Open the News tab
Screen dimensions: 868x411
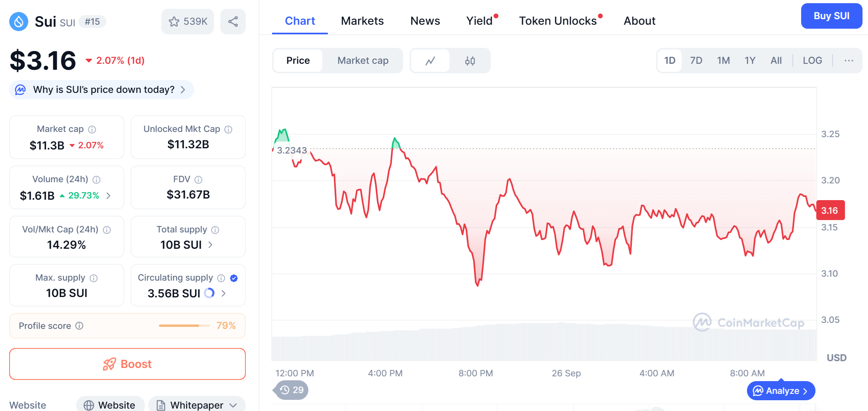tap(425, 21)
